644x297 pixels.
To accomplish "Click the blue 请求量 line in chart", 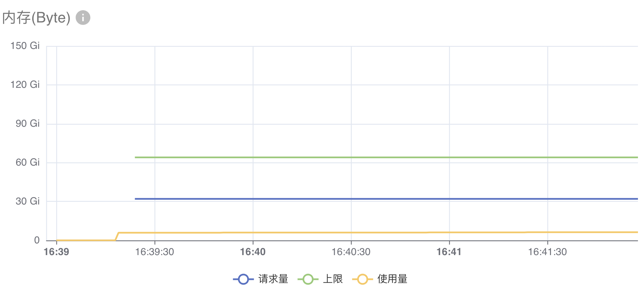I will [386, 199].
